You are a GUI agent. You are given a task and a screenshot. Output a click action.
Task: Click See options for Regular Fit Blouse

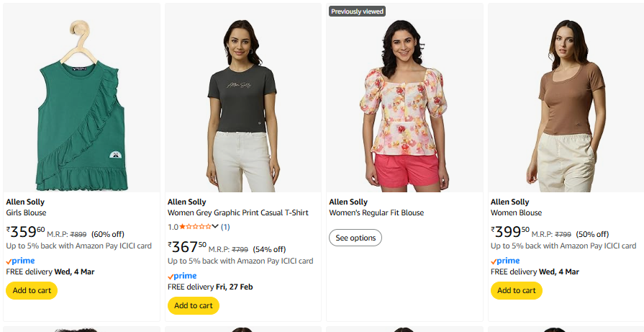pyautogui.click(x=355, y=238)
